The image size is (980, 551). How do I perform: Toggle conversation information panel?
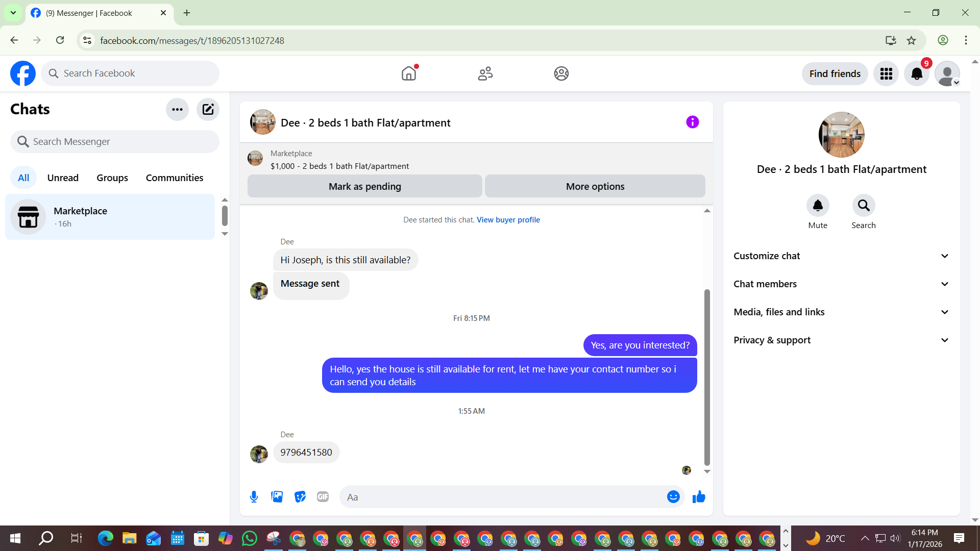[x=692, y=122]
